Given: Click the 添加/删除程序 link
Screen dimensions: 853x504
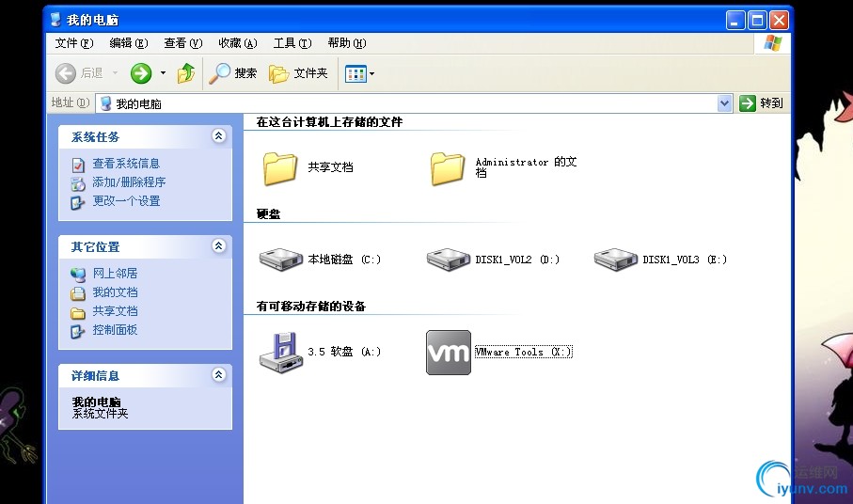Looking at the screenshot, I should click(129, 182).
